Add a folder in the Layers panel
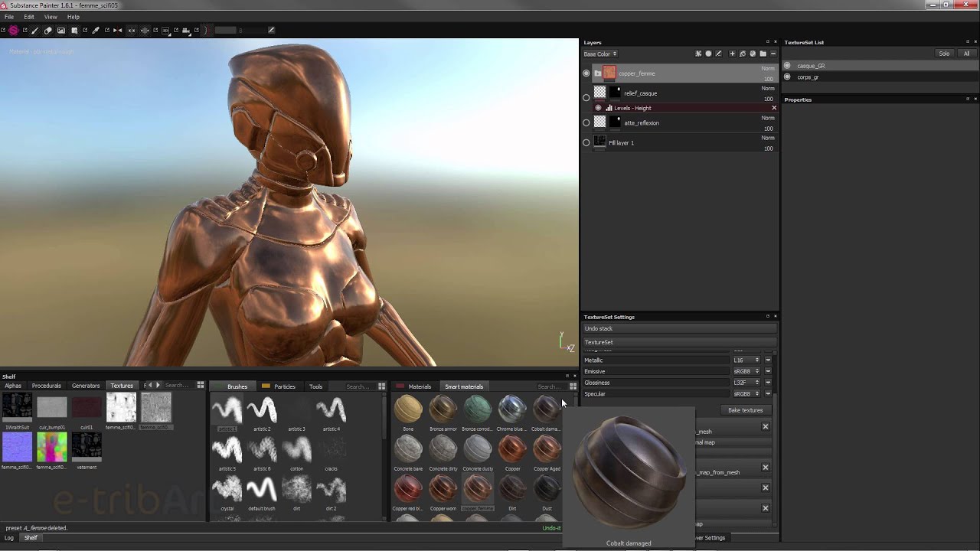This screenshot has height=551, width=980. pyautogui.click(x=763, y=54)
